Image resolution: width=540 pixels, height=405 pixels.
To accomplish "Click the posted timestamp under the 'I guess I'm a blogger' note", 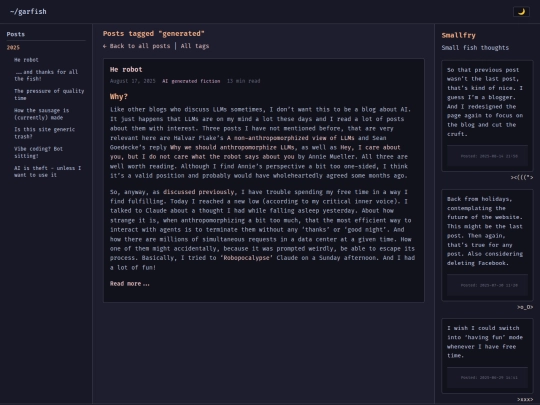I will tap(489, 156).
